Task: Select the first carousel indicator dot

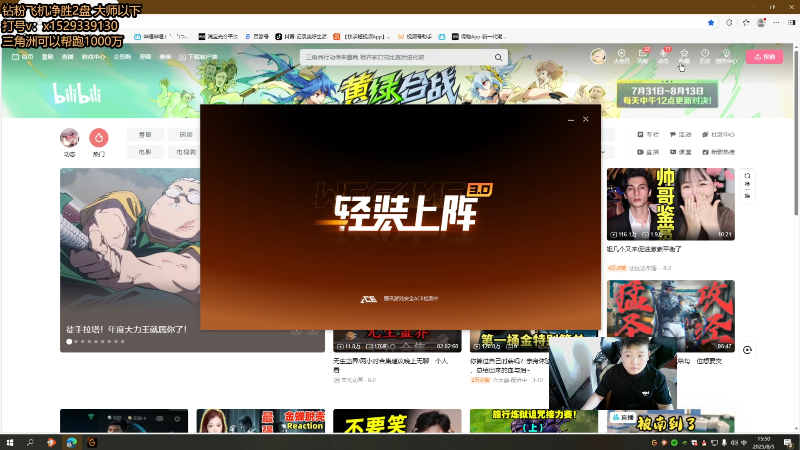Action: click(x=69, y=342)
